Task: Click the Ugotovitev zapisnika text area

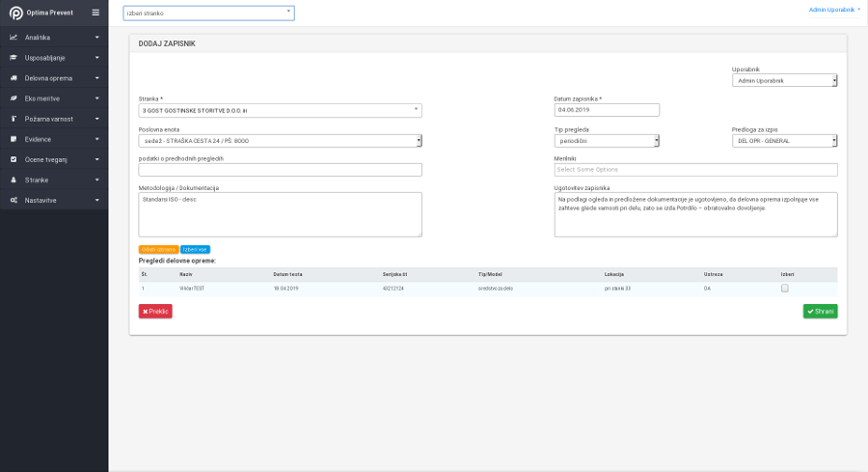Action: (695, 214)
